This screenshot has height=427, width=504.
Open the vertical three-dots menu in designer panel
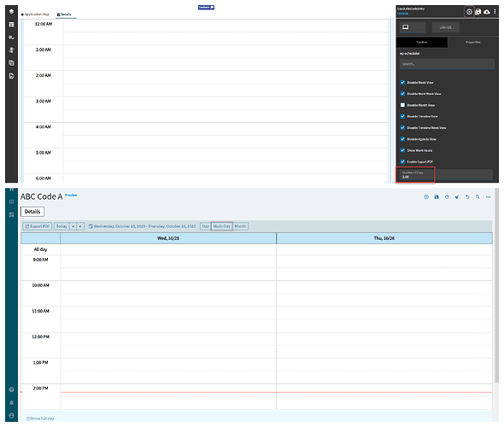(x=495, y=12)
